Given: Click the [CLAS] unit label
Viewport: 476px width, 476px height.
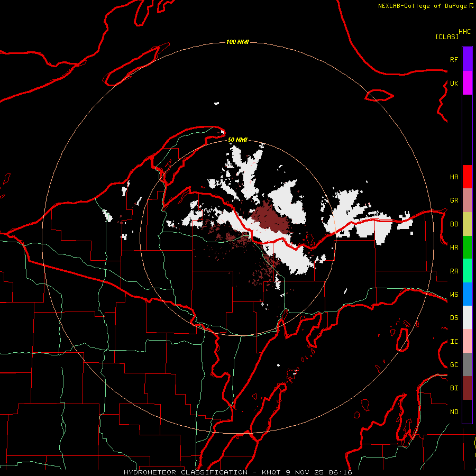Looking at the screenshot, I should (447, 36).
